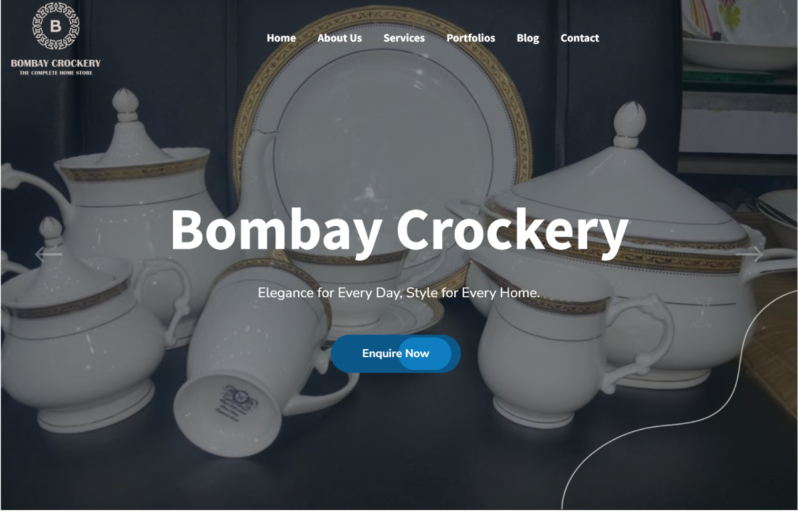
Task: Go to previous slide with left arrow
Action: tap(49, 254)
